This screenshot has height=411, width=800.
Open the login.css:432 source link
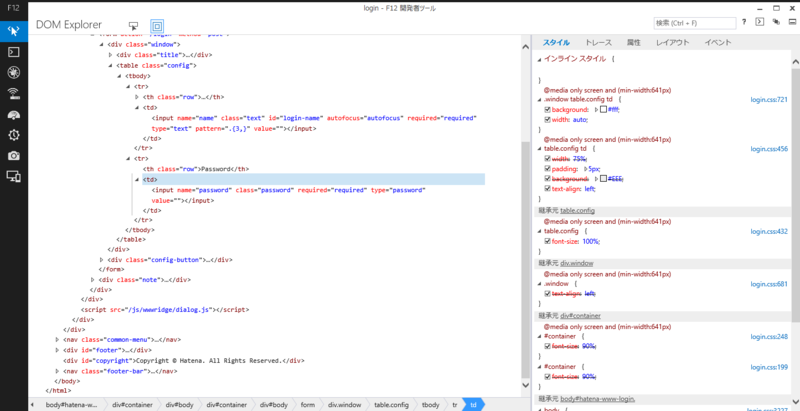[769, 232]
